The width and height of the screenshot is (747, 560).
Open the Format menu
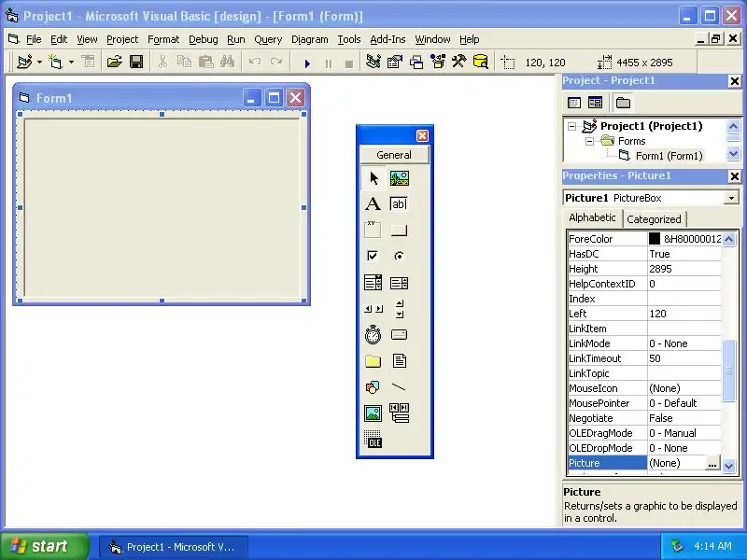(x=163, y=39)
